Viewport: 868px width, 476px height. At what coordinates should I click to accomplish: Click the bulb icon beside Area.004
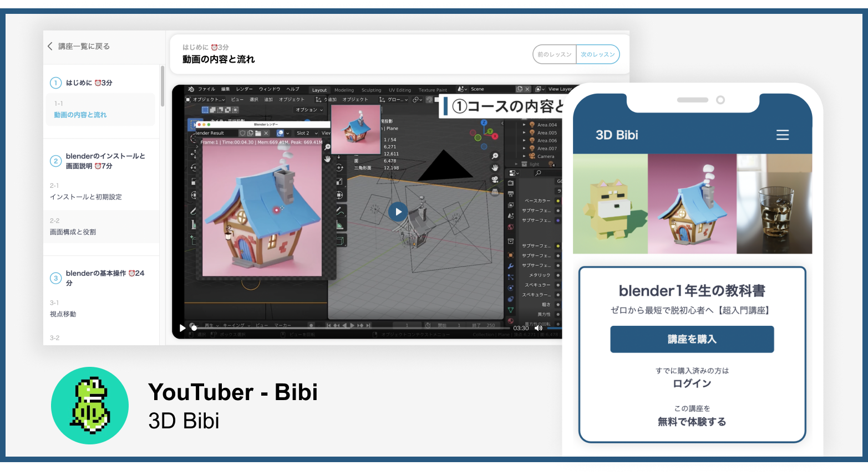[x=532, y=125]
